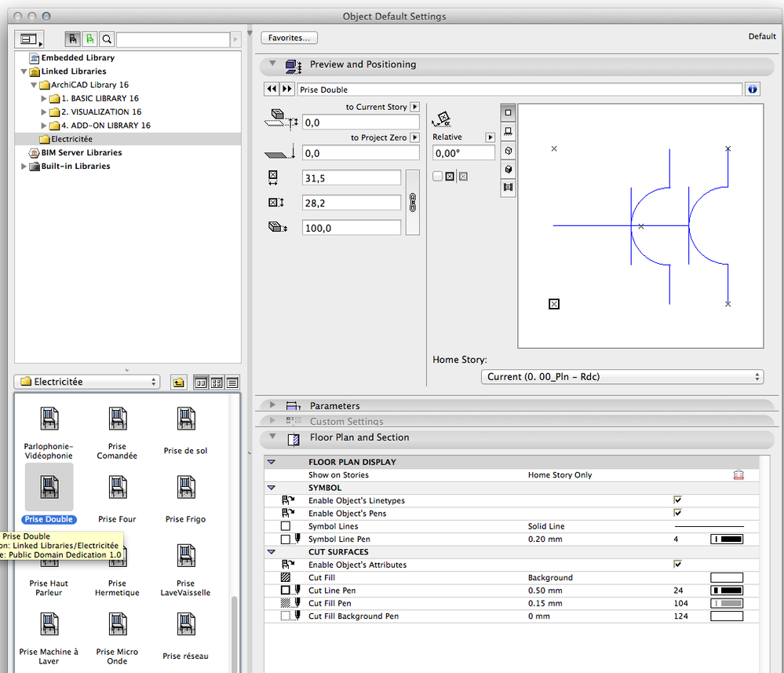Image resolution: width=784 pixels, height=673 pixels.
Task: Click the search magnifier icon in library toolbar
Action: (x=108, y=38)
